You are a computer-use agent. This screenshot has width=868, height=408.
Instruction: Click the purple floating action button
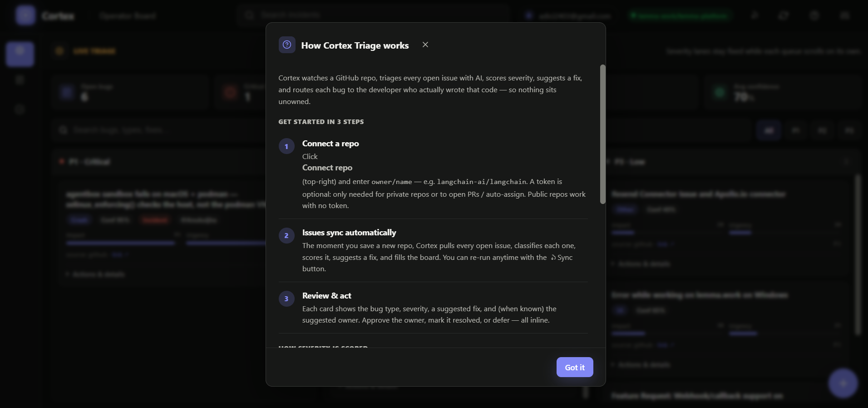[x=843, y=383]
